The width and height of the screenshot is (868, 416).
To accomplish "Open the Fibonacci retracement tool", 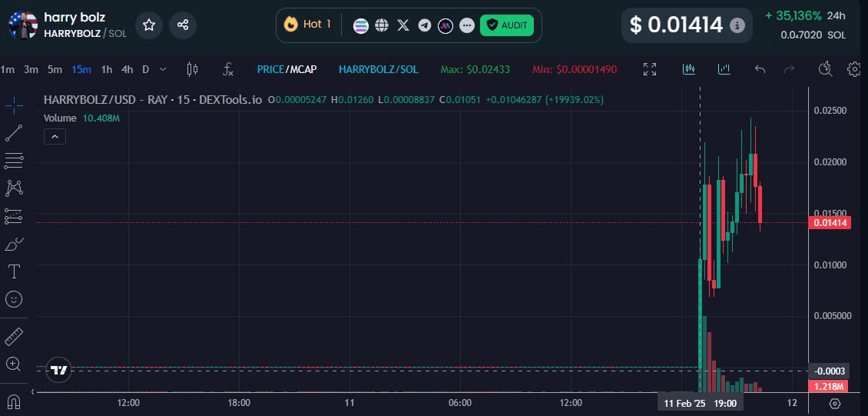I will [14, 161].
